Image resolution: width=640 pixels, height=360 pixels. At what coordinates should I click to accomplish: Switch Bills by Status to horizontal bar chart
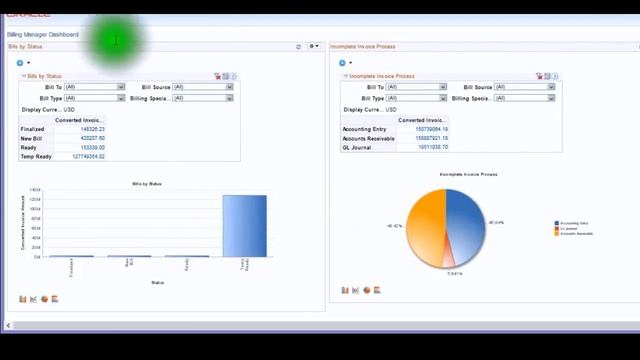(x=55, y=299)
